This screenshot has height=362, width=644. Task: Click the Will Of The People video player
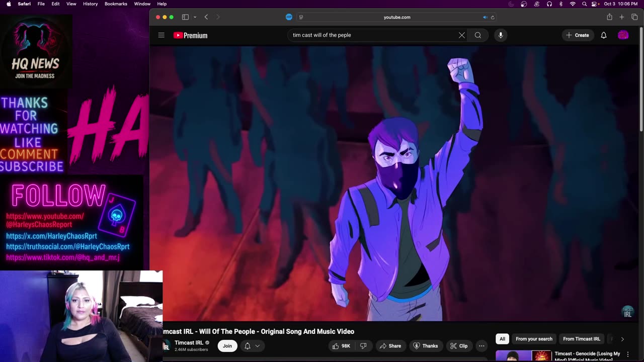pyautogui.click(x=393, y=184)
